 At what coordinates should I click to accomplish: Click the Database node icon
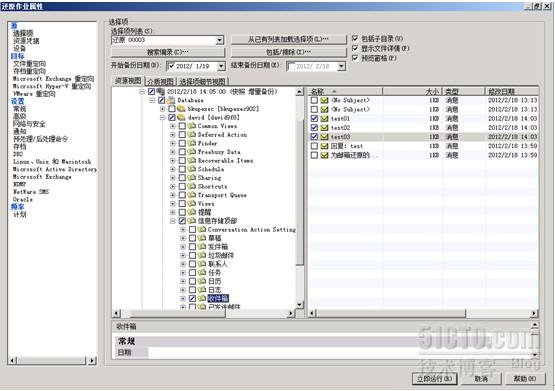coord(171,100)
